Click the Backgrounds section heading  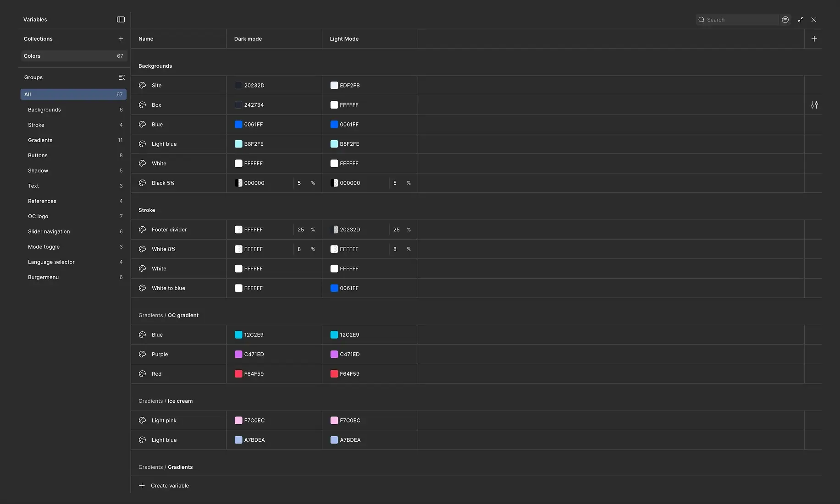click(155, 66)
